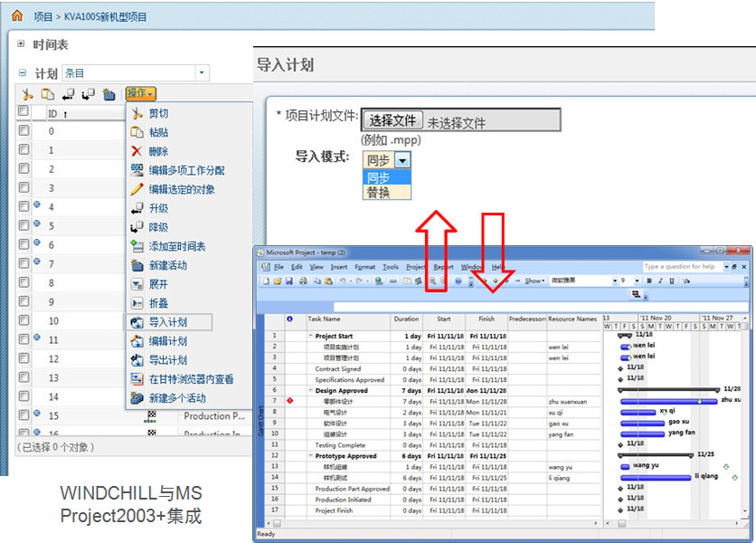Click the Paste clipboard icon in plan toolbar
The width and height of the screenshot is (756, 543).
coord(47,94)
